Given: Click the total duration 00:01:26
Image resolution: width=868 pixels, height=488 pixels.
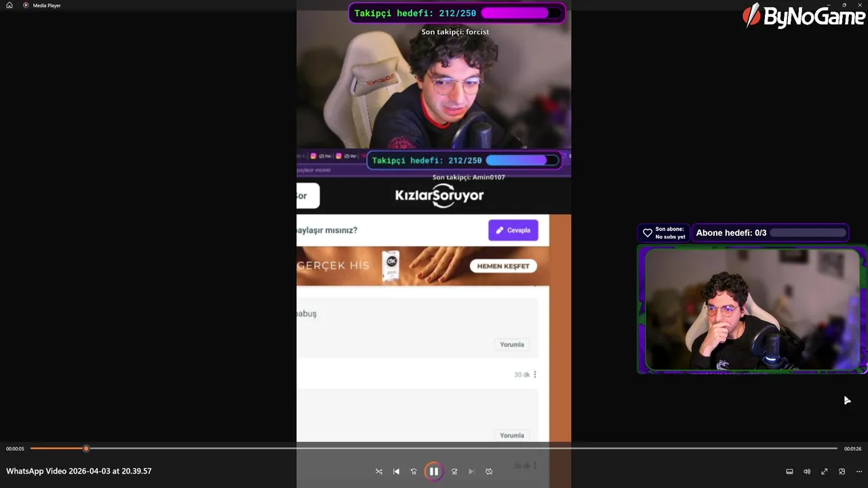Looking at the screenshot, I should click(x=852, y=449).
